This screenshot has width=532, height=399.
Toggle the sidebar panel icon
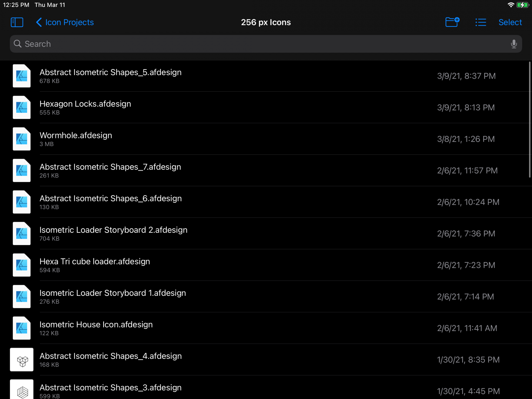click(x=17, y=22)
